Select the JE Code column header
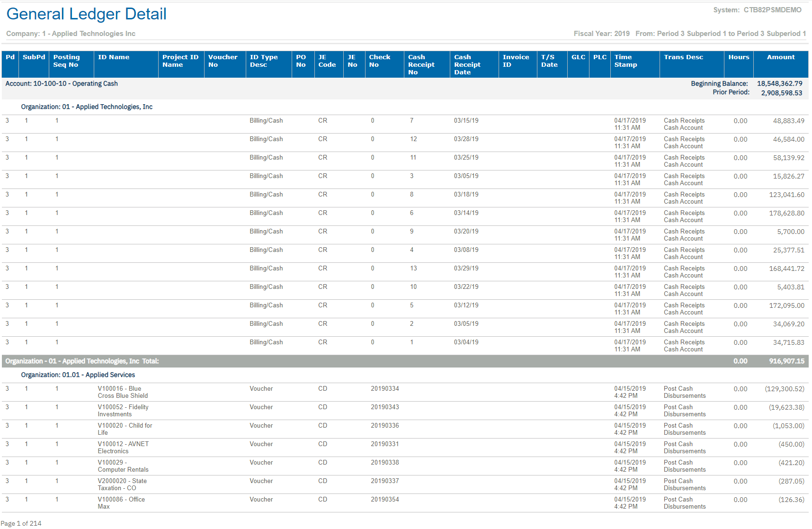The height and width of the screenshot is (529, 812). [327, 61]
